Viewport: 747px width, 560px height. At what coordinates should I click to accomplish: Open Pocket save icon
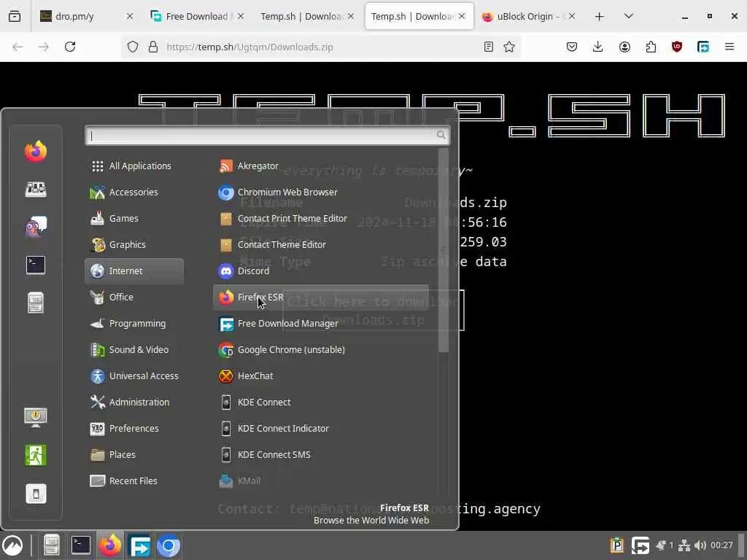(x=572, y=47)
